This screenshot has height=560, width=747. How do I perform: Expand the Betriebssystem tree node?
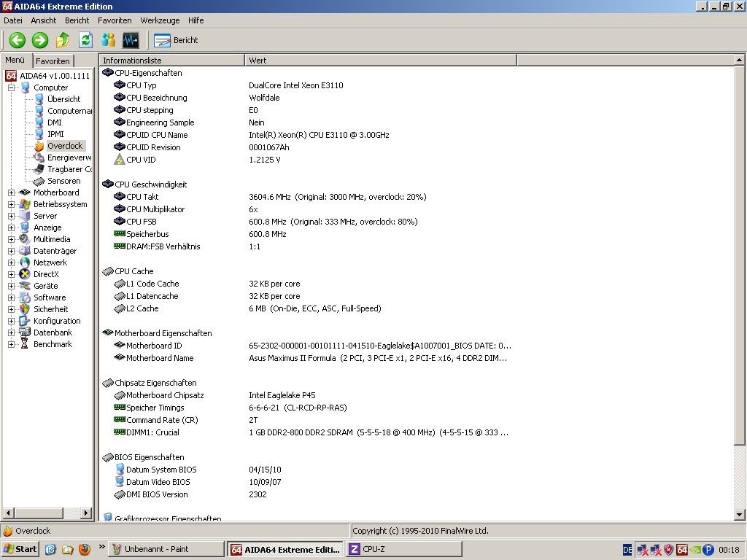pyautogui.click(x=11, y=204)
